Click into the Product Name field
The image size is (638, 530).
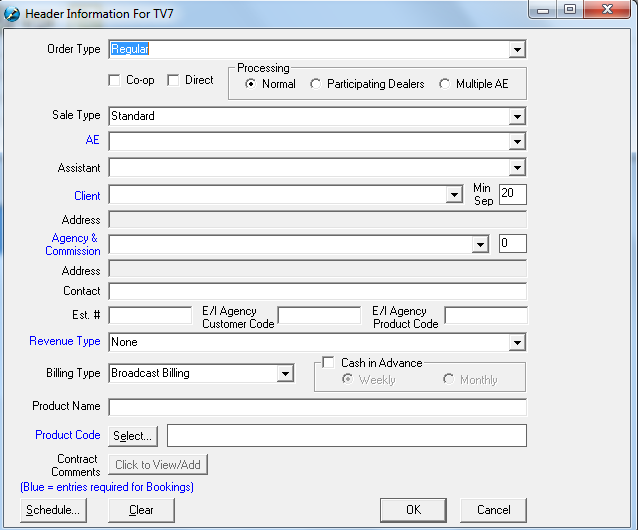(317, 407)
